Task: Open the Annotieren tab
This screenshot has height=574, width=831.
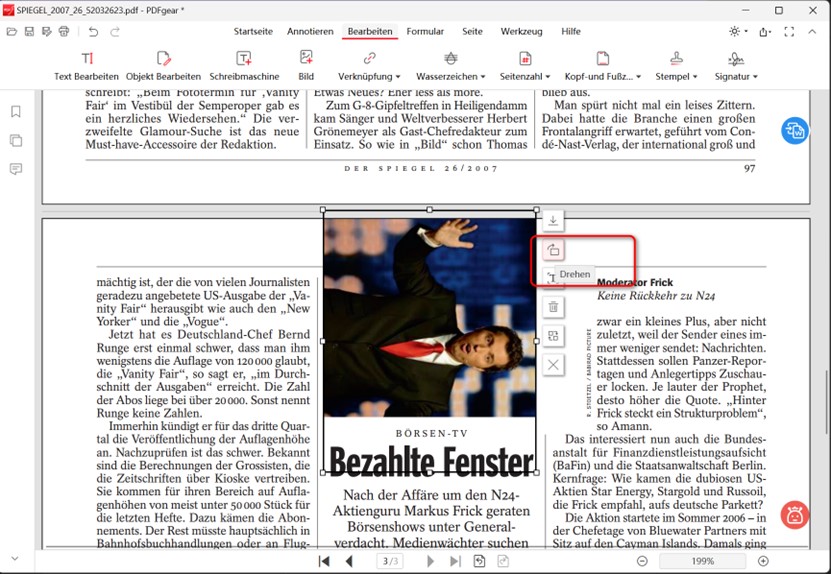Action: pos(310,31)
